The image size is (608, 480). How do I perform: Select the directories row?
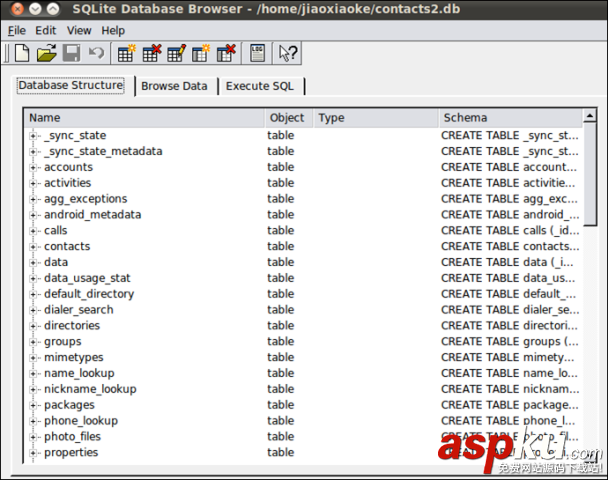click(303, 326)
